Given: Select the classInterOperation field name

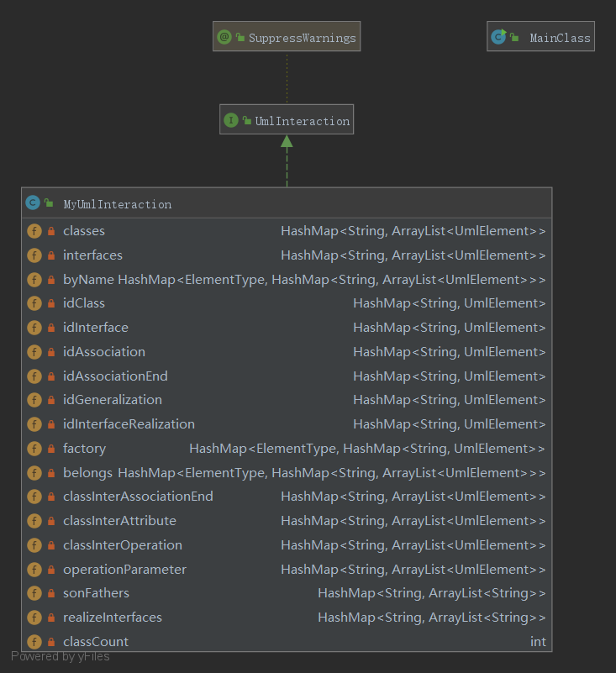Looking at the screenshot, I should click(x=123, y=545).
